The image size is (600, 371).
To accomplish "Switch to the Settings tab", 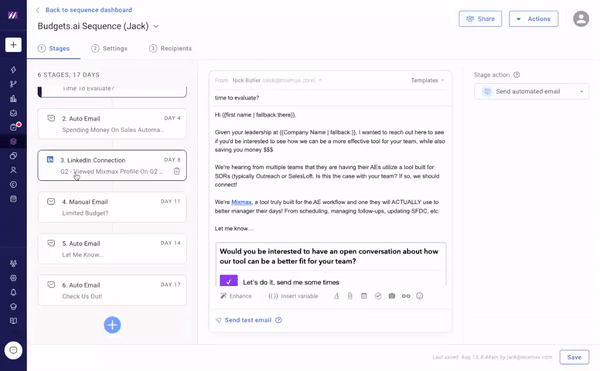I will tap(109, 49).
